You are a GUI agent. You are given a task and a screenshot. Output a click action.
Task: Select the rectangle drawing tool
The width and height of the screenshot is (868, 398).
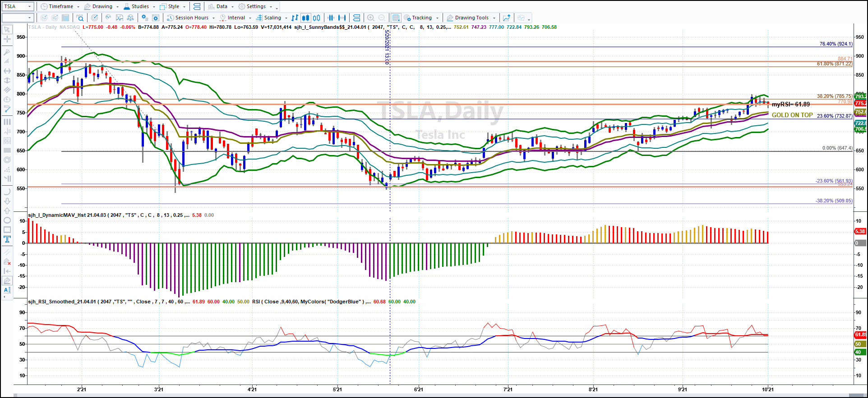pyautogui.click(x=7, y=230)
